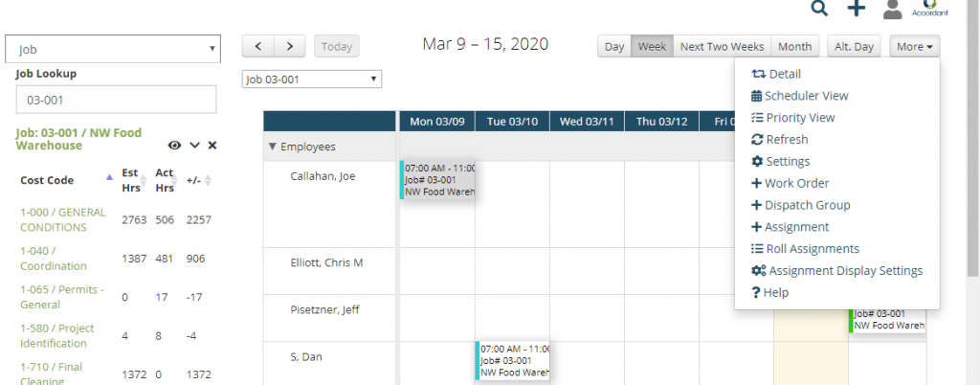Collapse job details with chevron icon
This screenshot has height=385, width=980.
click(x=194, y=145)
